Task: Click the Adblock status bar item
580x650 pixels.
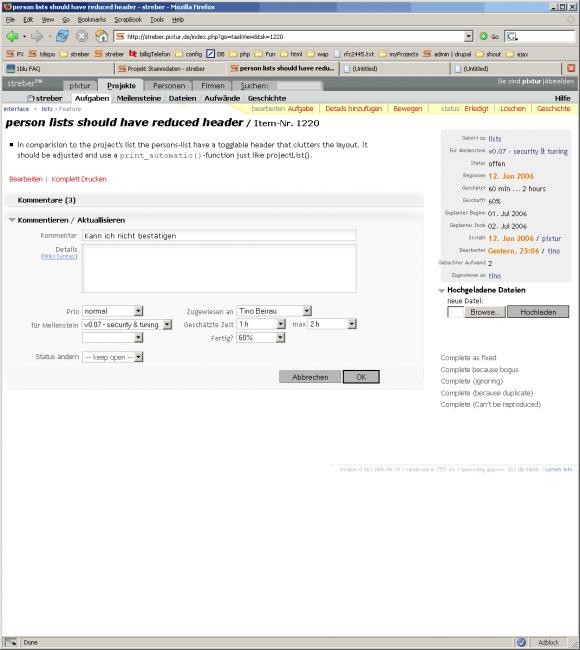Action: click(x=548, y=642)
